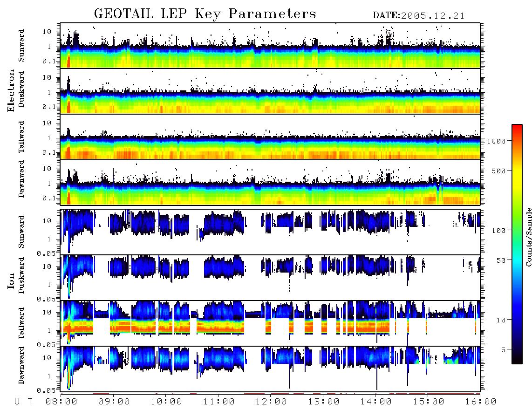532x410 pixels.
Task: Click the 0.05 tick of Ion Sunward panel
Action: (46, 253)
